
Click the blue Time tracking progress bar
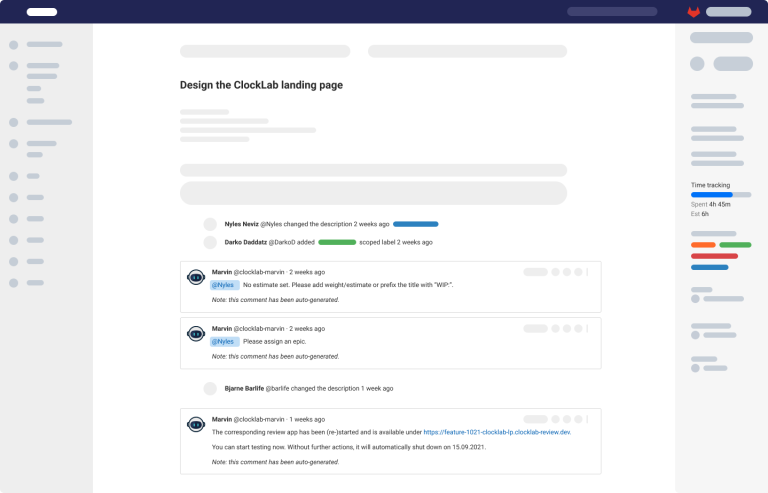(x=712, y=195)
